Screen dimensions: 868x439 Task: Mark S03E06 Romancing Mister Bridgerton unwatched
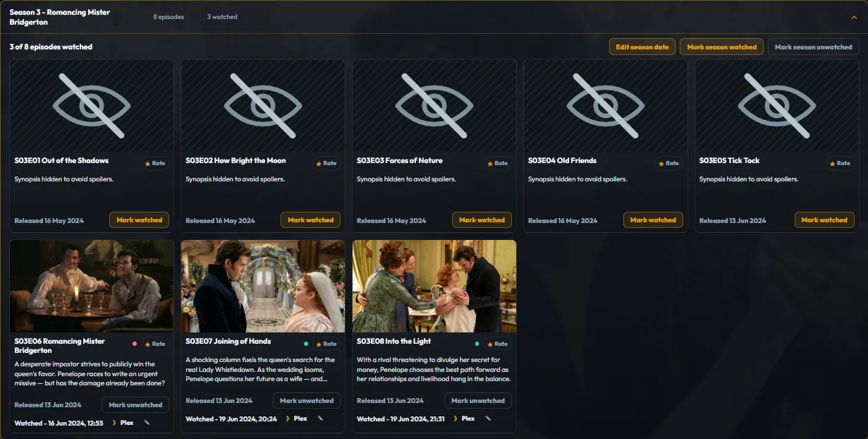point(135,405)
